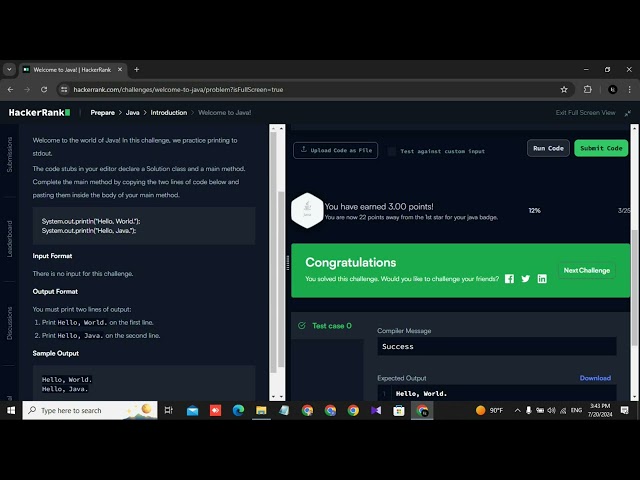Viewport: 640px width, 480px height.
Task: Open the Discussions side tab
Action: click(x=9, y=323)
